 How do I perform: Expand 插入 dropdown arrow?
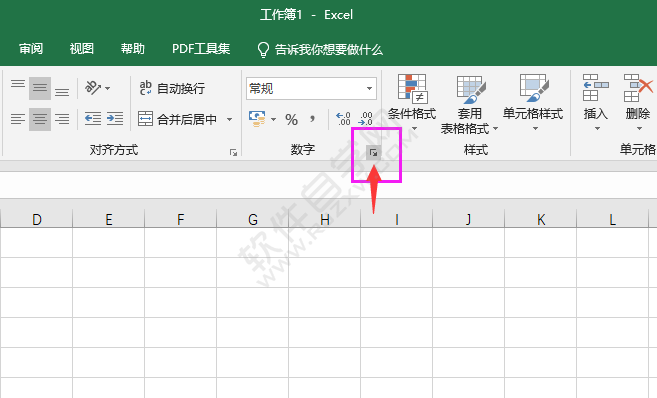(x=597, y=128)
